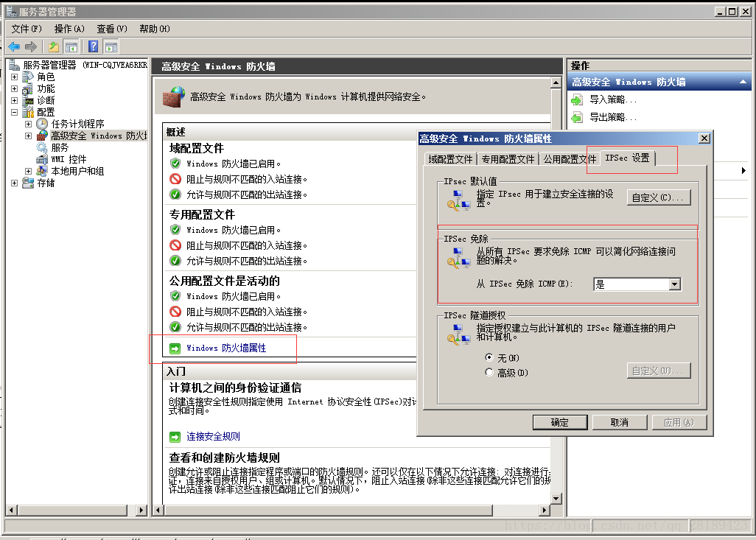
Task: Click the 应用(A) button
Action: click(x=679, y=422)
